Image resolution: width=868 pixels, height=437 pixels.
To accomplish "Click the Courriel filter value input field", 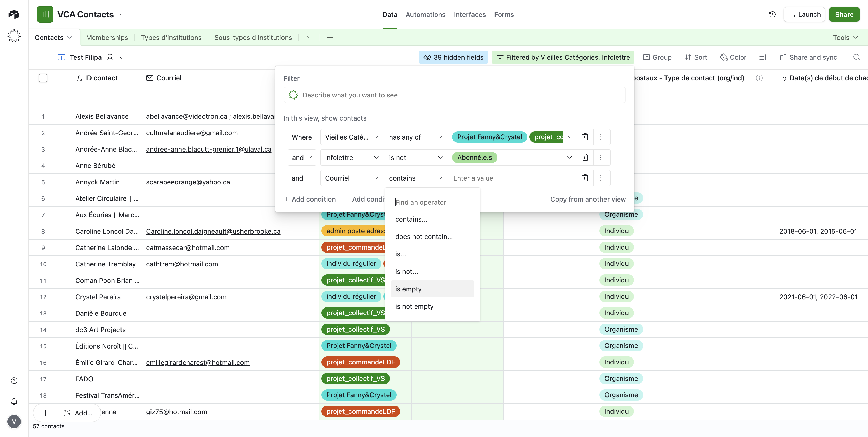I will [512, 178].
